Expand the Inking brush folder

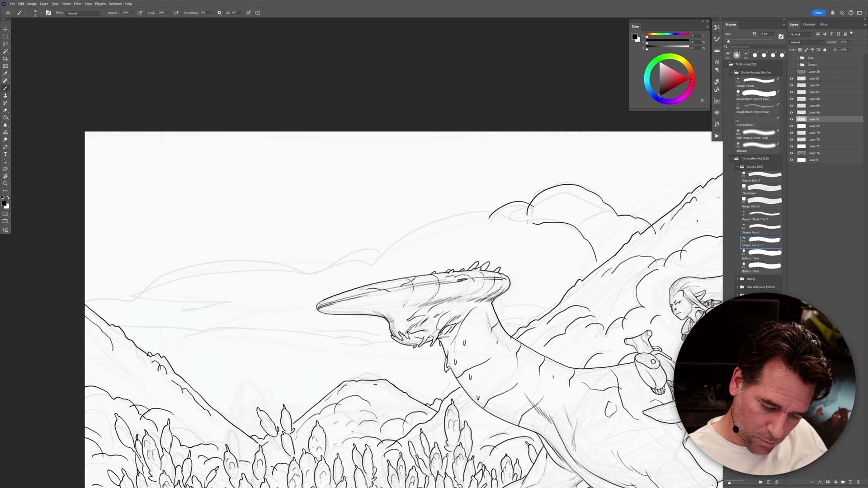(737, 279)
